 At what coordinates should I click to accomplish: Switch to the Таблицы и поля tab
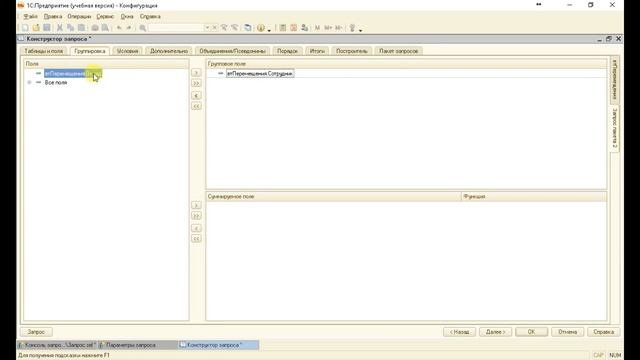[x=44, y=51]
